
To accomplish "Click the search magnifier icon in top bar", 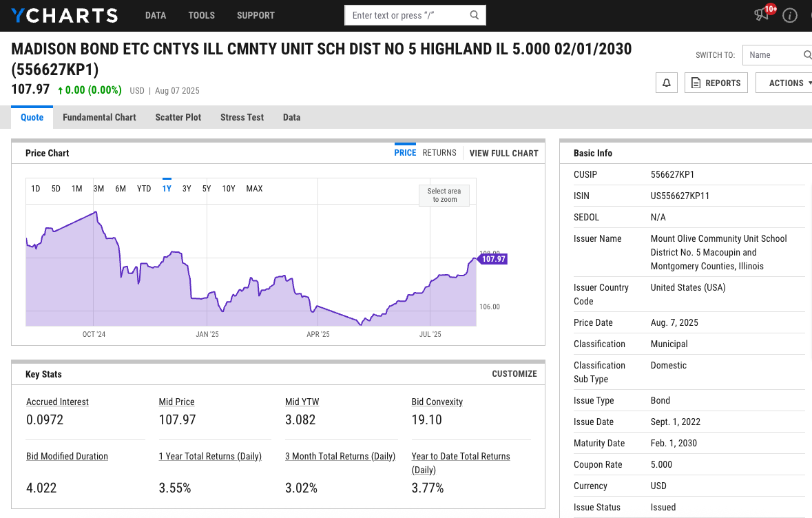I will (475, 15).
